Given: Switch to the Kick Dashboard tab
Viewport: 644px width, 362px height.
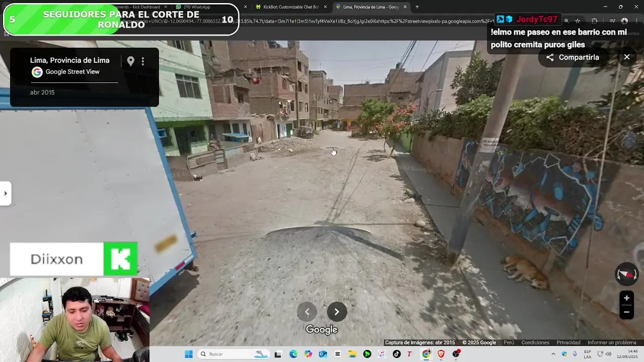Looking at the screenshot, I should pos(138,7).
